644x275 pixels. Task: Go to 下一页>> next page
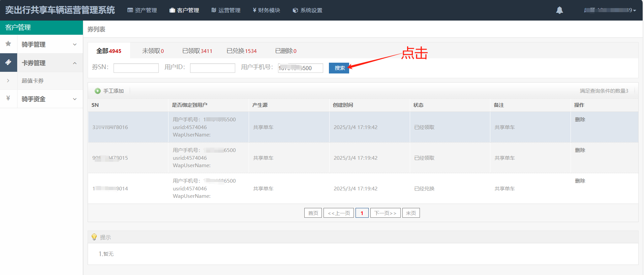pos(386,213)
